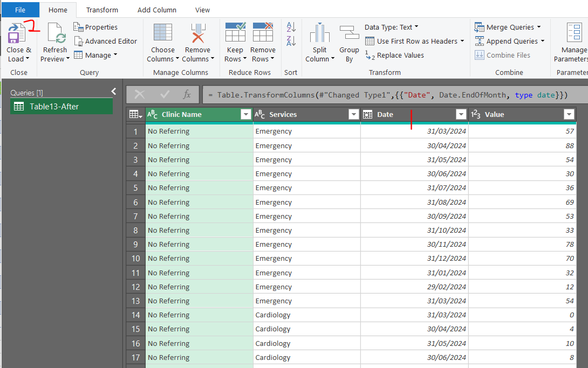Select Cardiology cell in row 14
Screen dimensions: 588x368
307,315
